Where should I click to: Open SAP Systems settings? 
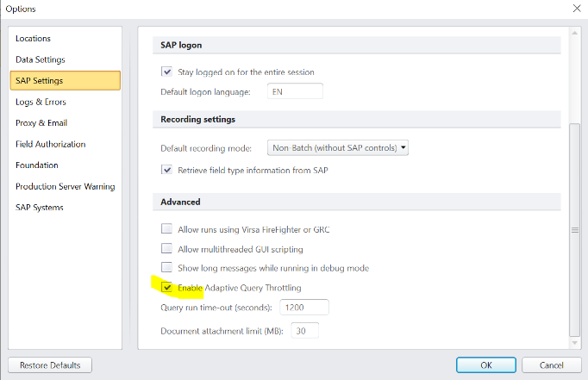pos(40,207)
